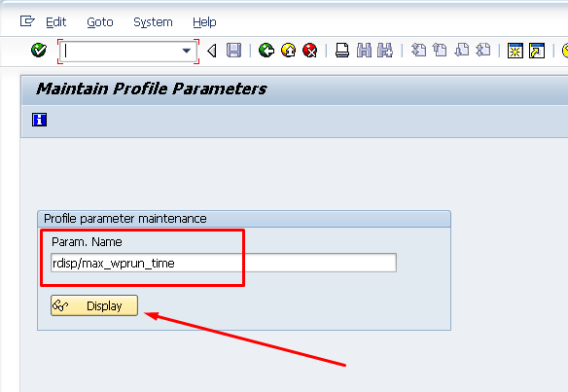Click the Print icon
The width and height of the screenshot is (568, 392).
pos(342,51)
